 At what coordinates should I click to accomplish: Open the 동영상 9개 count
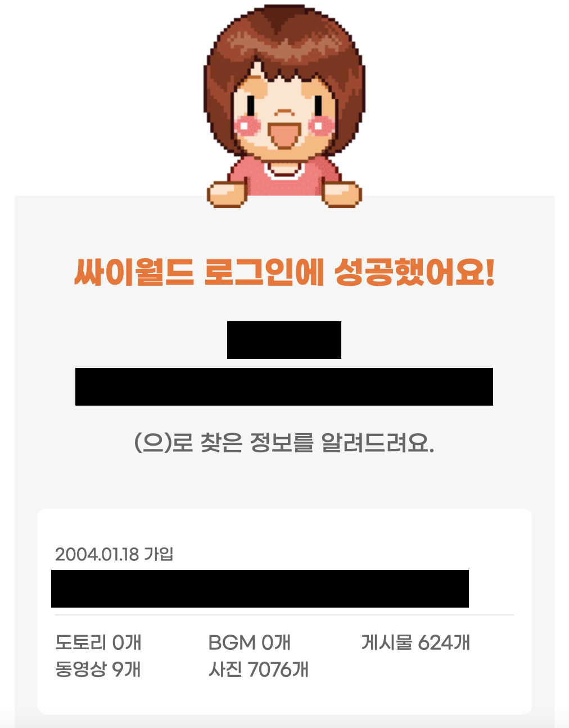tap(98, 669)
